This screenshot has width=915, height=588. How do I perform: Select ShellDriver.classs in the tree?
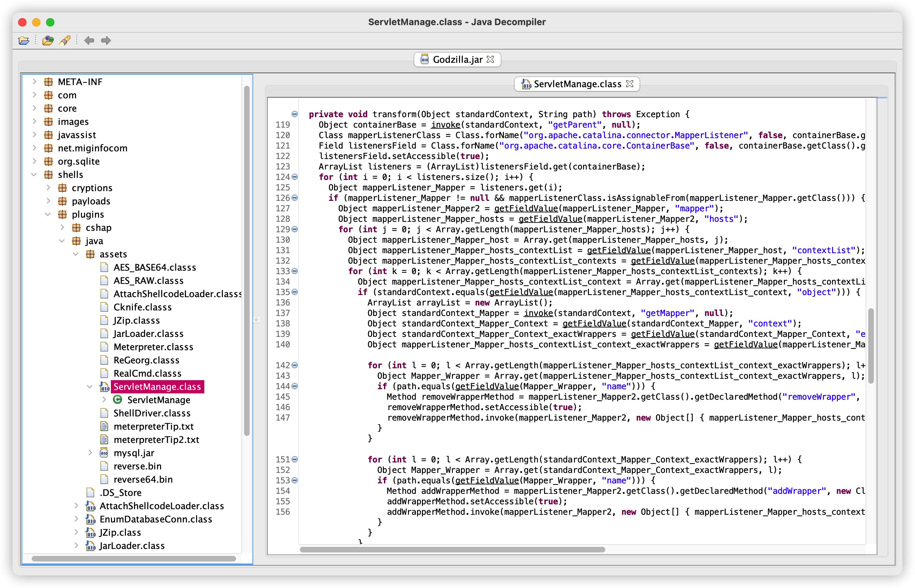click(152, 413)
